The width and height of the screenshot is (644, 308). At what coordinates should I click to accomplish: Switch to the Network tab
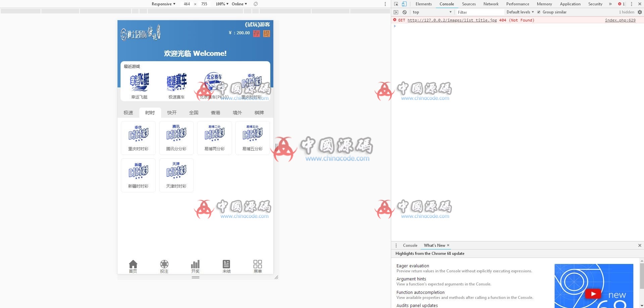(x=491, y=4)
